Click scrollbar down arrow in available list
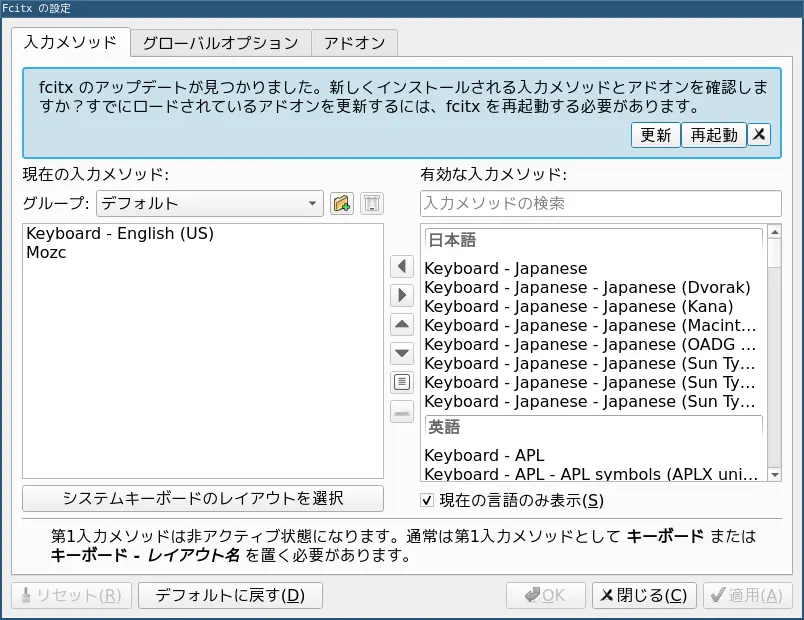The image size is (804, 620). (x=775, y=475)
